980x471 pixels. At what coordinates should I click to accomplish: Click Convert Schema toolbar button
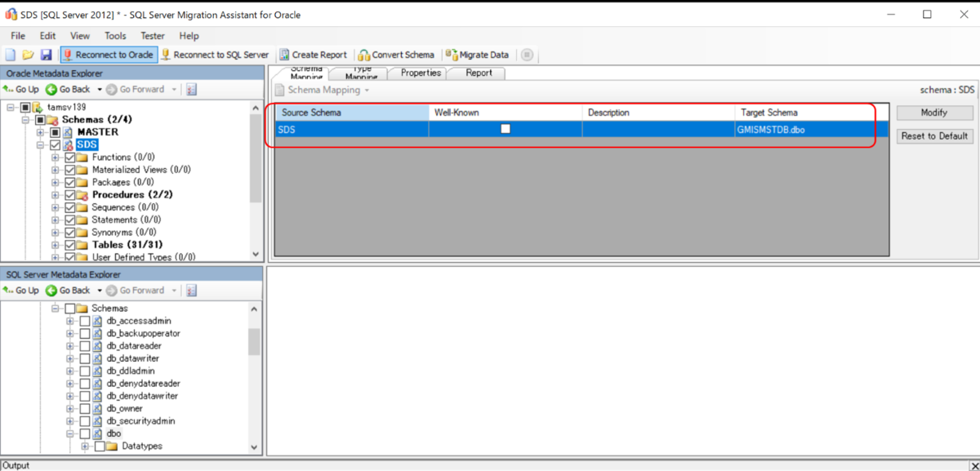(396, 55)
